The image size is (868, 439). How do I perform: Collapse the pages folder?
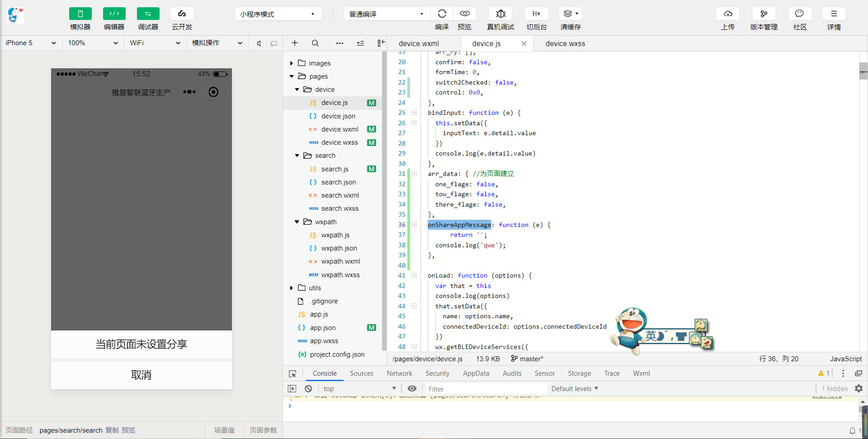coord(292,76)
